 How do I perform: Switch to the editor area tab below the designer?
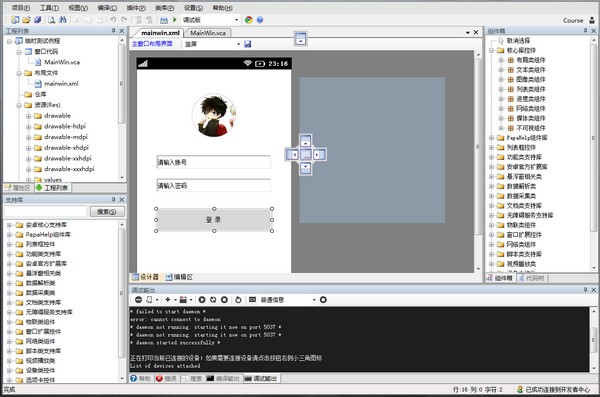(x=179, y=277)
